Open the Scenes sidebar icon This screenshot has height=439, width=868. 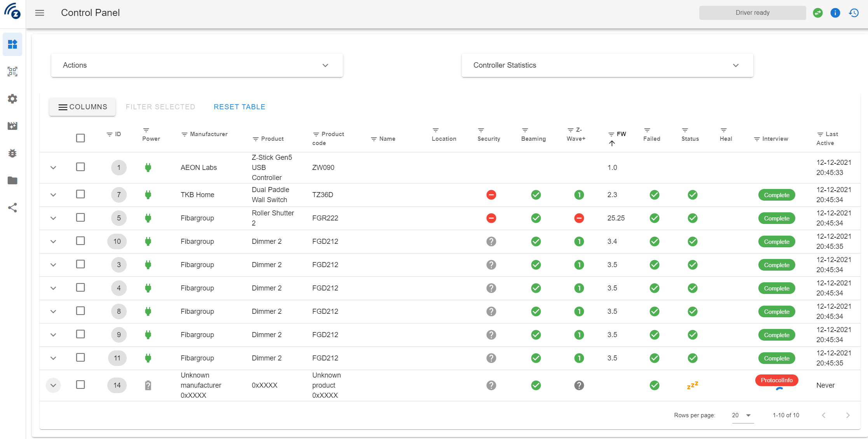12,126
